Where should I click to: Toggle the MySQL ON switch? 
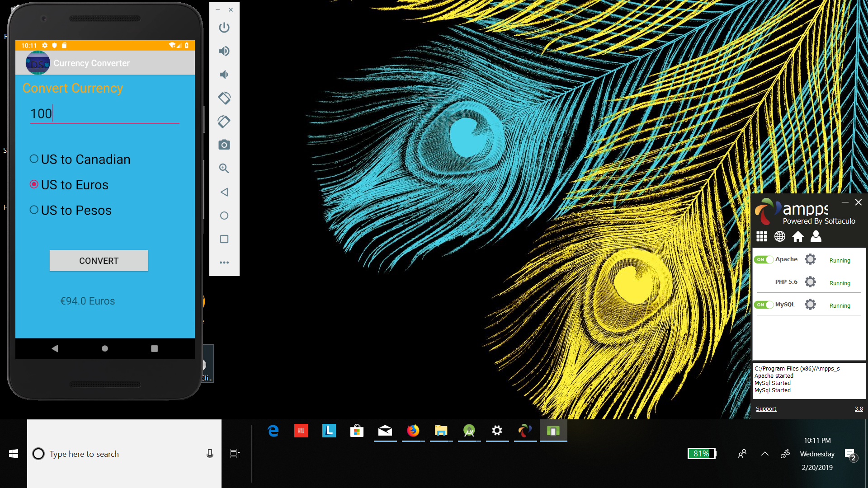tap(764, 305)
